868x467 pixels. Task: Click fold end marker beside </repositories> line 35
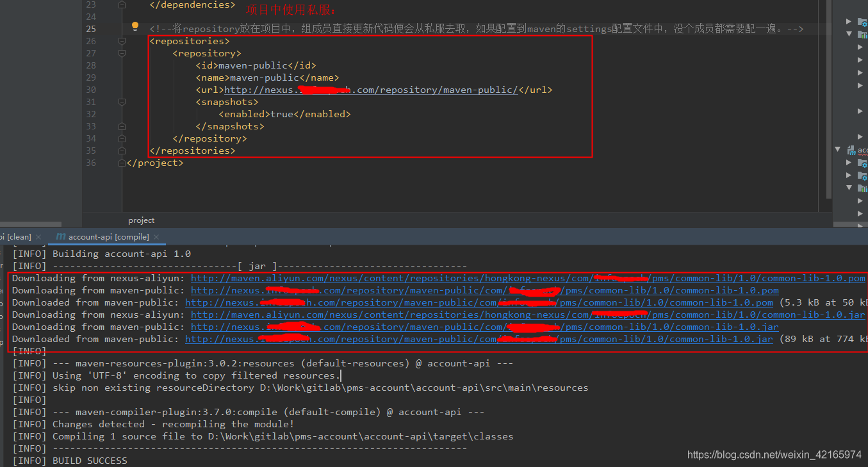click(x=122, y=151)
